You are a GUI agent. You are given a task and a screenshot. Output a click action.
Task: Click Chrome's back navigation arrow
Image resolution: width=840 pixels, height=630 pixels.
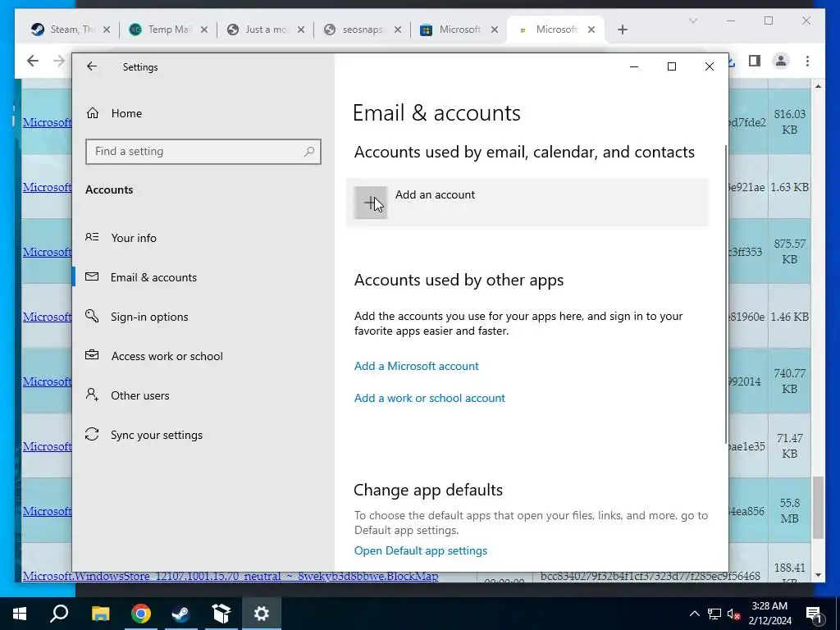pyautogui.click(x=33, y=61)
